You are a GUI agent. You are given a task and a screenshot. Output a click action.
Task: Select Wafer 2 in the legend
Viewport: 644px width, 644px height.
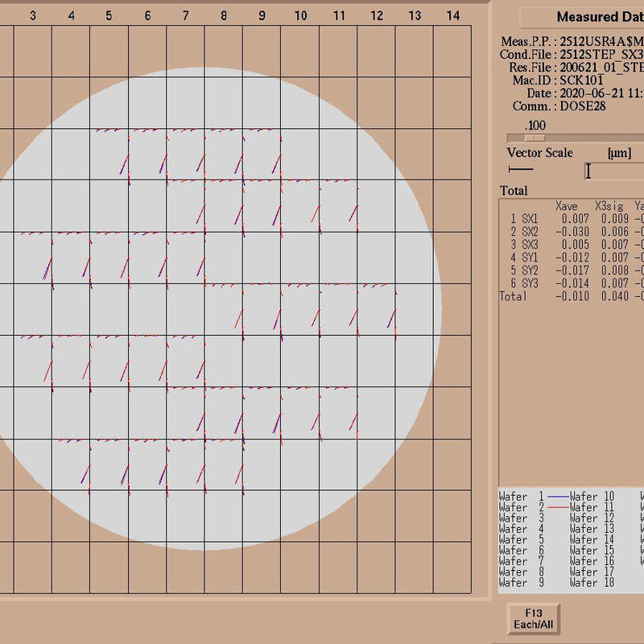coord(522,508)
